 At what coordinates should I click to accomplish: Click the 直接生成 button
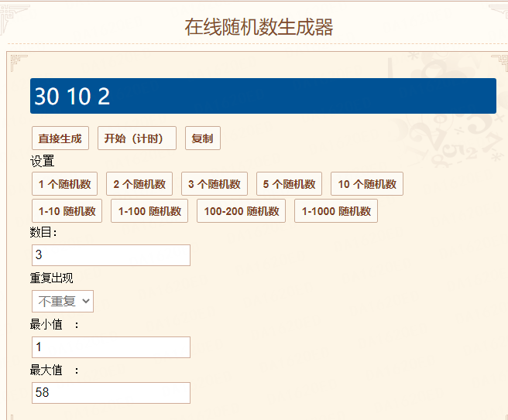(60, 138)
